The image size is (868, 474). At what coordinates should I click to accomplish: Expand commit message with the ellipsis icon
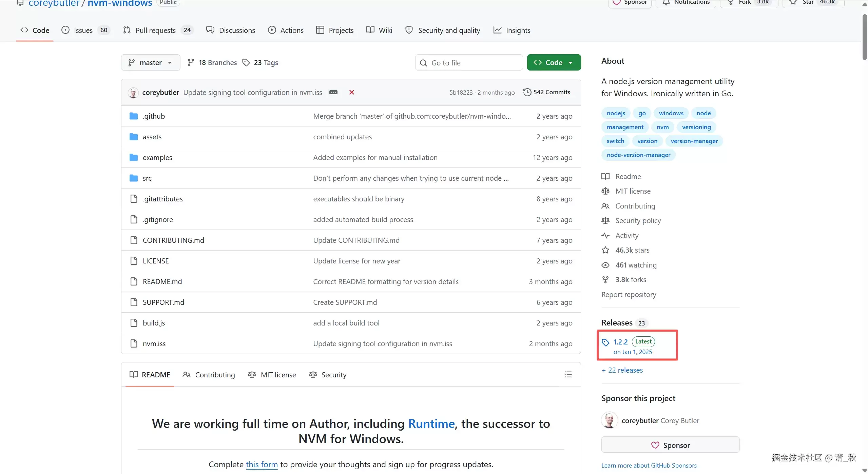(x=333, y=92)
